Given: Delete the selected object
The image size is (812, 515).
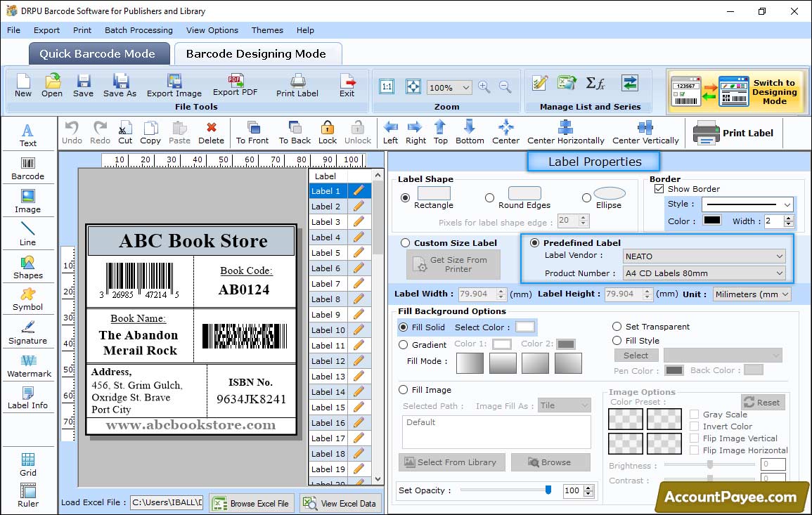Looking at the screenshot, I should click(x=212, y=133).
